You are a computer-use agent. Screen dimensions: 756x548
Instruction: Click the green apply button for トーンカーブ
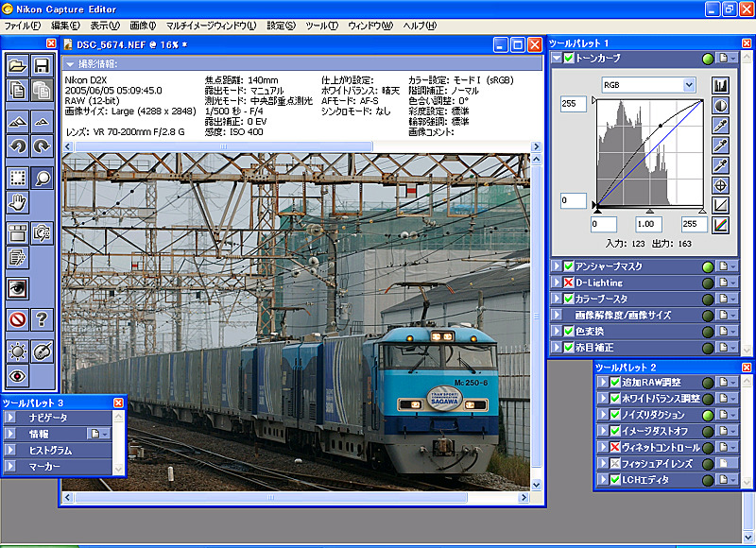708,59
